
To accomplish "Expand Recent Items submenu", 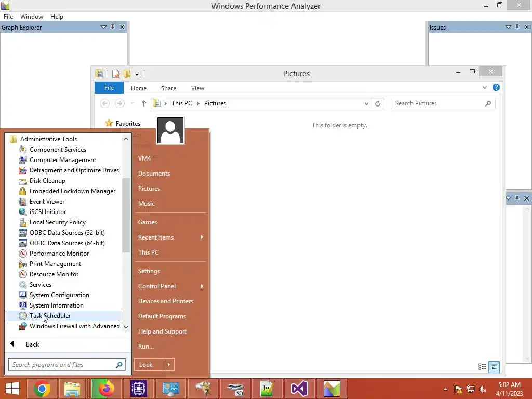I will (x=170, y=237).
